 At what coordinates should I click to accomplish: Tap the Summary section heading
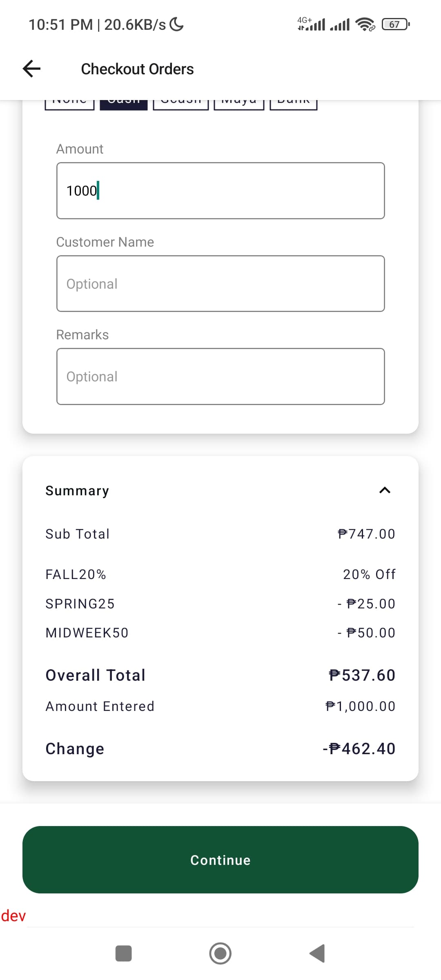[x=77, y=490]
